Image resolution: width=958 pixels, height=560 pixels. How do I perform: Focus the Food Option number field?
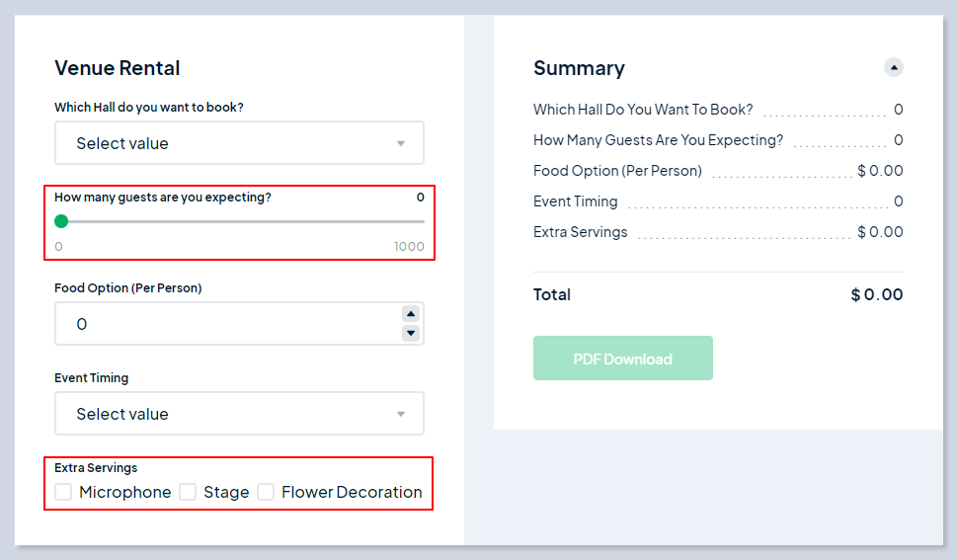point(227,324)
